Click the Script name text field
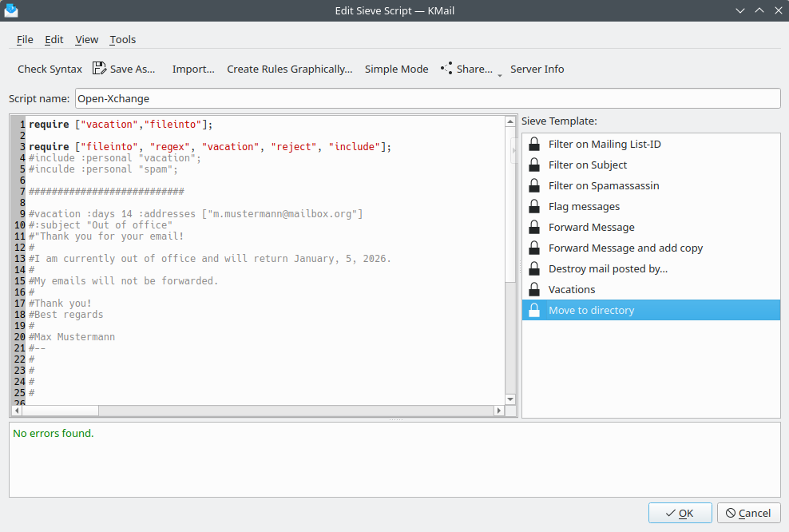Screen dimensions: 789x532 coord(427,98)
